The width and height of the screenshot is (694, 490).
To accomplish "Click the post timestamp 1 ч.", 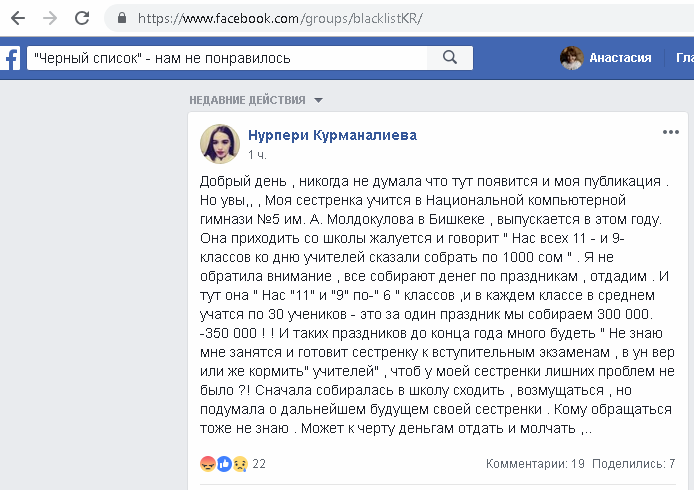I will tap(257, 155).
